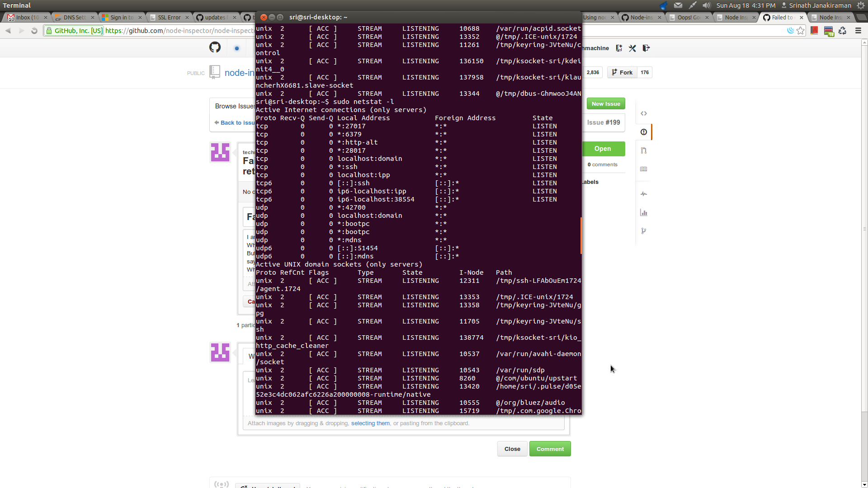Image resolution: width=868 pixels, height=488 pixels.
Task: Go forward in Chrome history
Action: pyautogui.click(x=21, y=31)
